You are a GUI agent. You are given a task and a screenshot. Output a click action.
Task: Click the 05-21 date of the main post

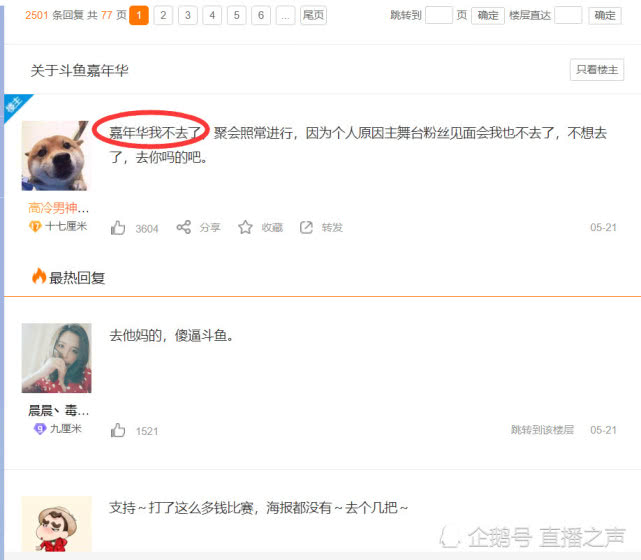pyautogui.click(x=603, y=227)
